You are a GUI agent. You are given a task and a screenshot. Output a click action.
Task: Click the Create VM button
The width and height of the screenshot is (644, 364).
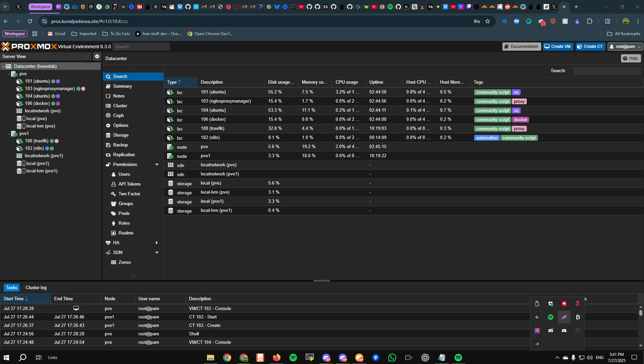(558, 47)
